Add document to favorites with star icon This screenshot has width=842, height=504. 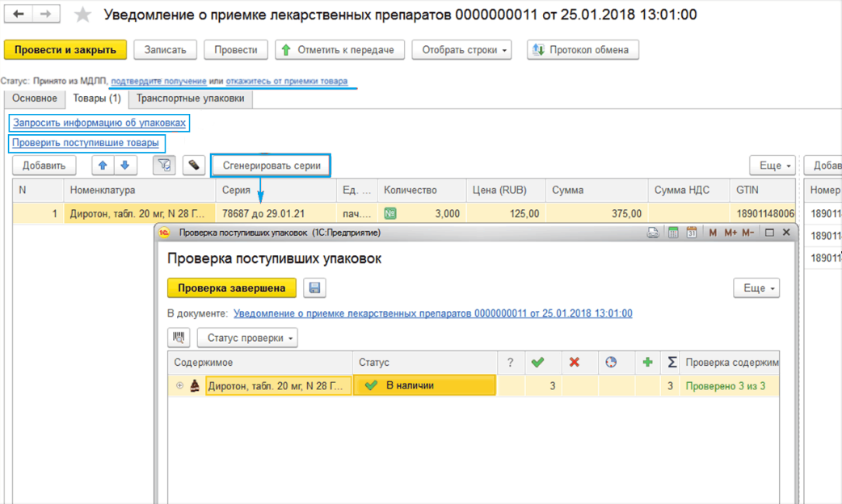point(82,15)
